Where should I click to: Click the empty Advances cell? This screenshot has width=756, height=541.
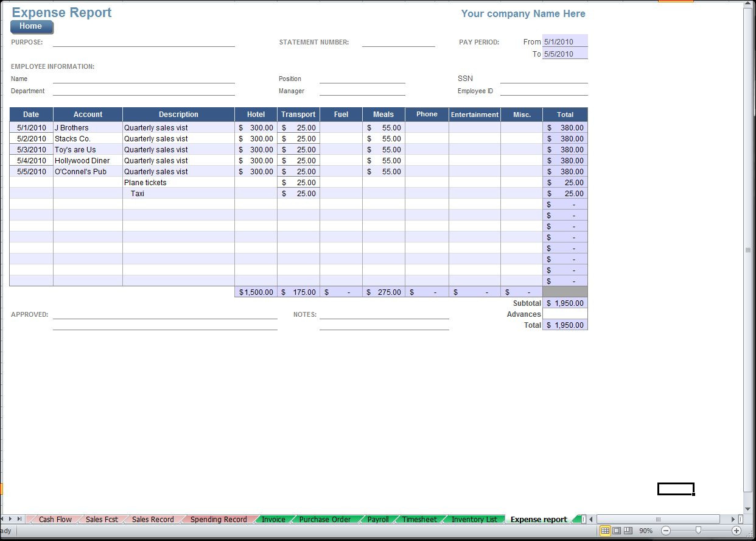565,314
